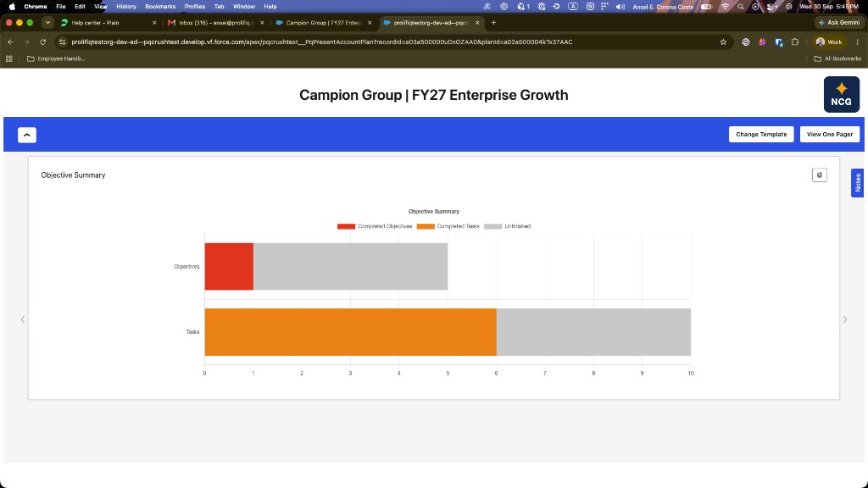Toggle the Completed Tasks legend swatch
868x488 pixels.
tap(426, 226)
